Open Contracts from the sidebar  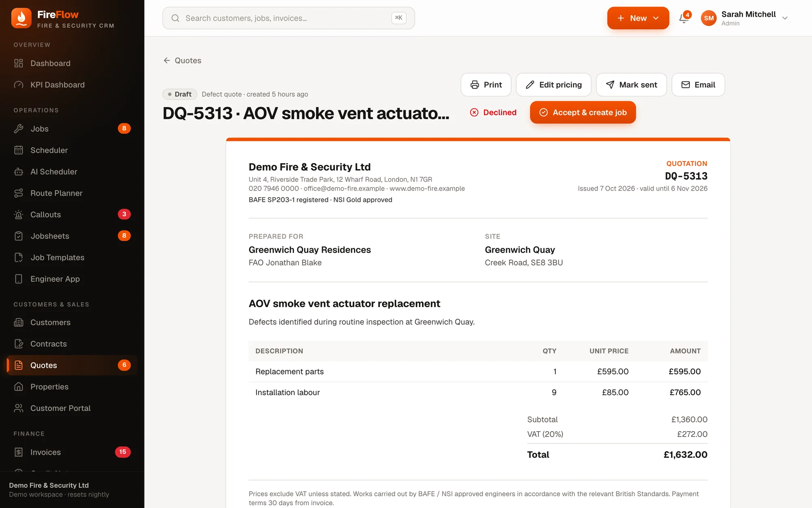72,344
